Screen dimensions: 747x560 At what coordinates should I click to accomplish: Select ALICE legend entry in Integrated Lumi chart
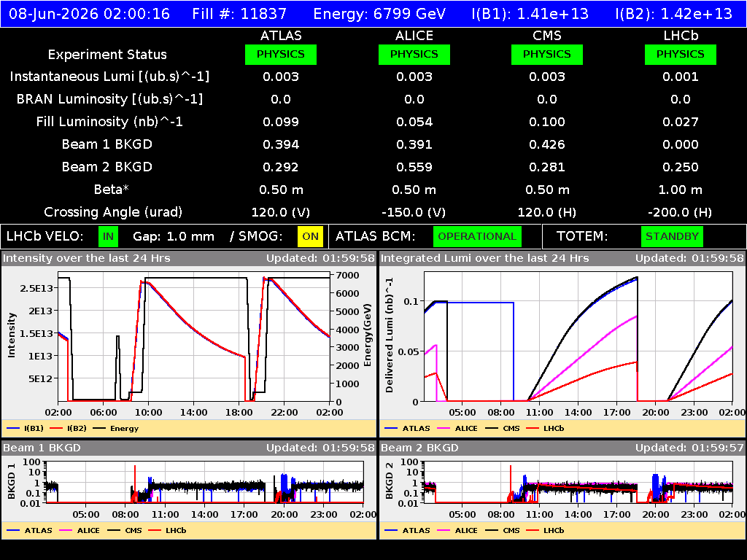tap(457, 428)
